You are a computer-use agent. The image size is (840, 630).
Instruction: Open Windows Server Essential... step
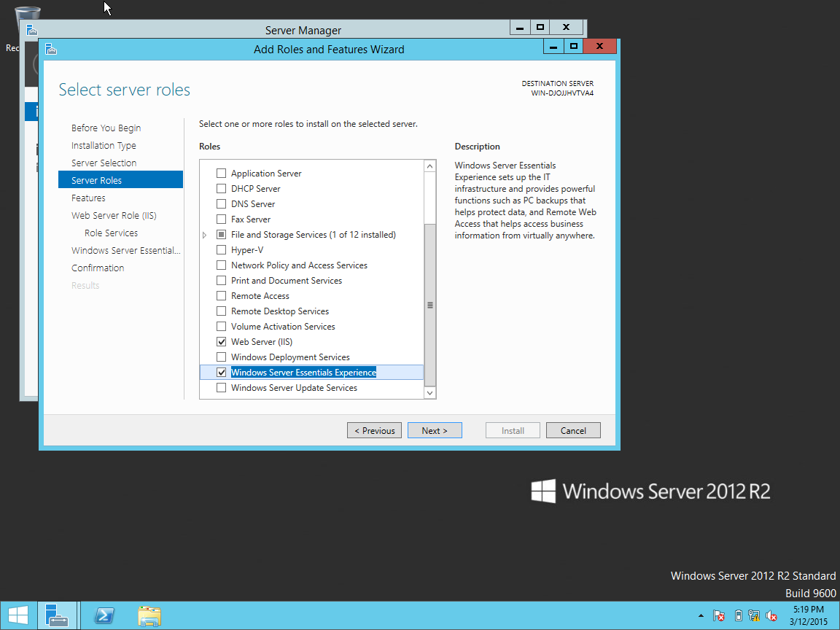126,250
